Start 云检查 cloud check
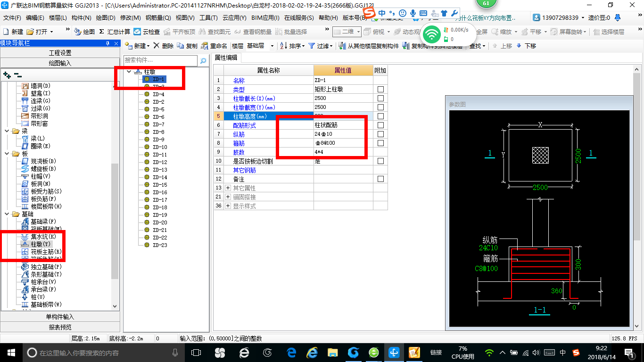This screenshot has width=644, height=362. [x=147, y=32]
